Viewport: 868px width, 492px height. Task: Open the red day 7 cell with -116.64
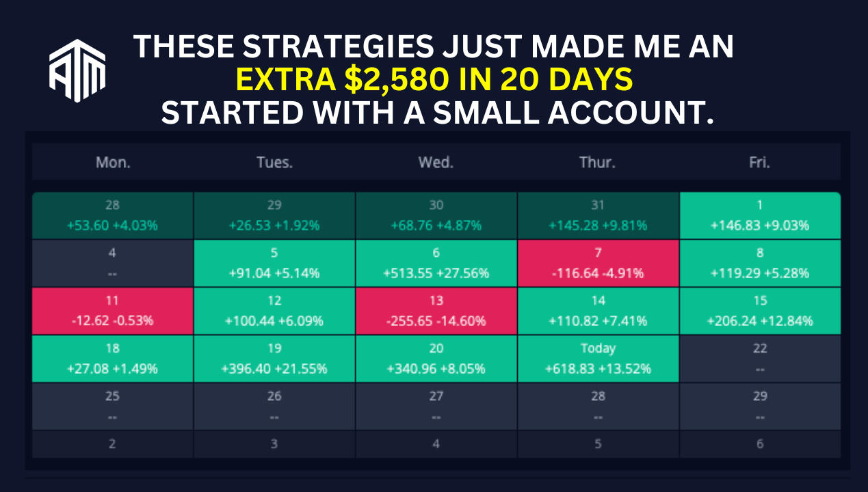[598, 263]
